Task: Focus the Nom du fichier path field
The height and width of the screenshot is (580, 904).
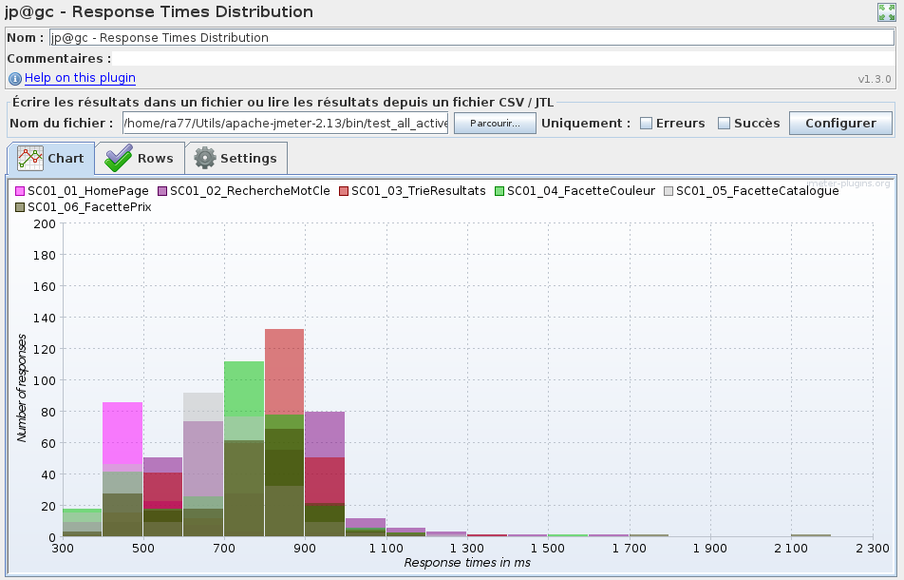Action: click(x=285, y=123)
